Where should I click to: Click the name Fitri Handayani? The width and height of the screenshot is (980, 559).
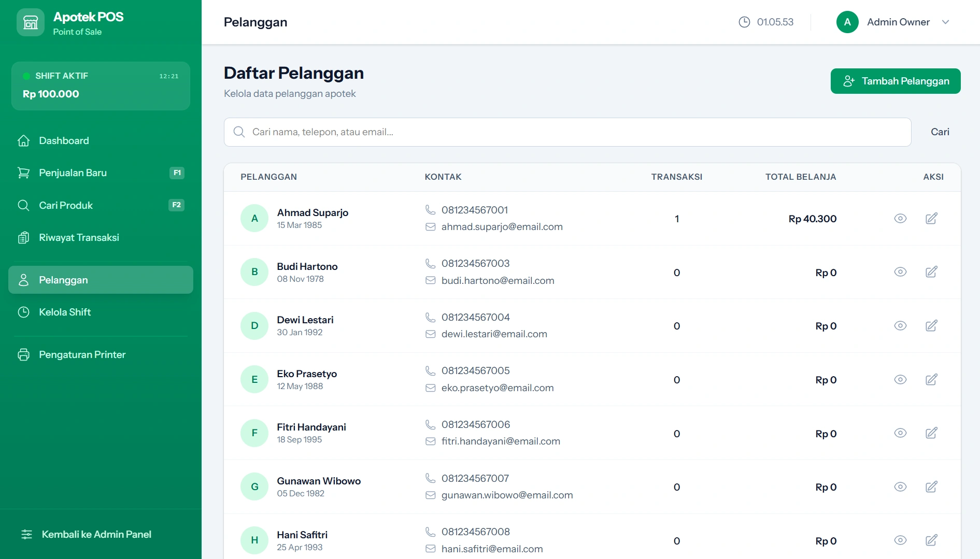(311, 427)
